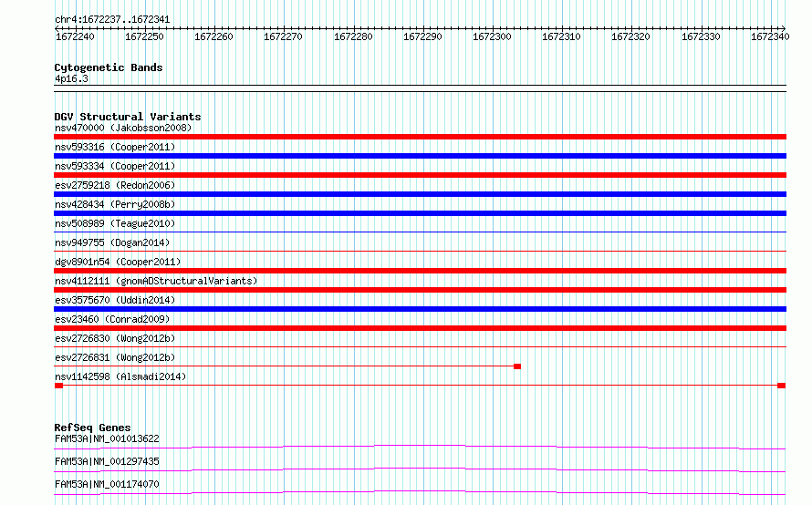Image resolution: width=812 pixels, height=505 pixels.
Task: Click the thin blue line under nsv508989
Action: tap(420, 232)
